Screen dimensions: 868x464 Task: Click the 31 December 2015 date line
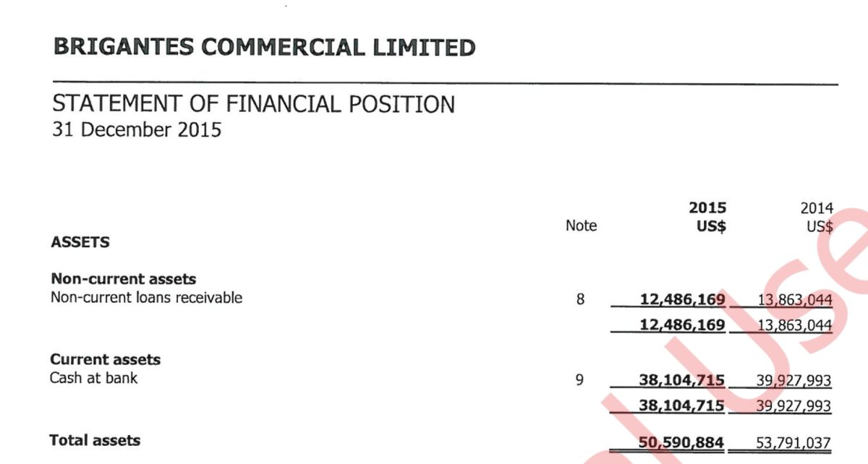click(137, 131)
